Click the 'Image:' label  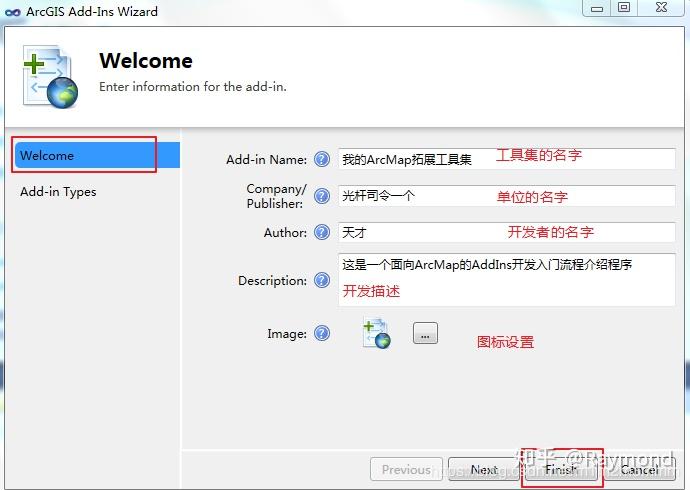[287, 334]
